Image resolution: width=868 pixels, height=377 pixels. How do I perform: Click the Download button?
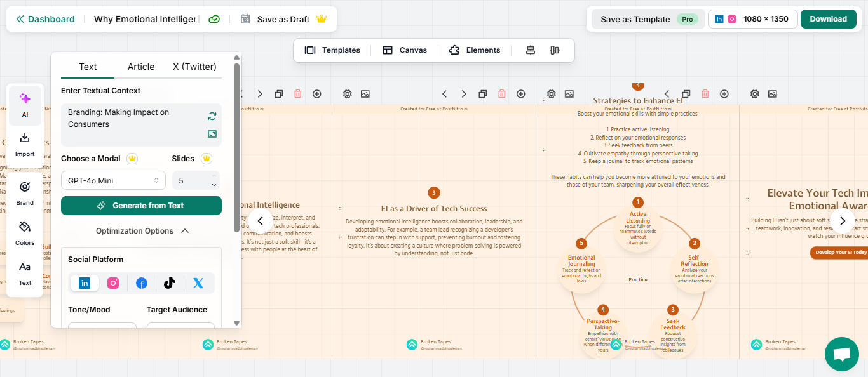pos(828,19)
